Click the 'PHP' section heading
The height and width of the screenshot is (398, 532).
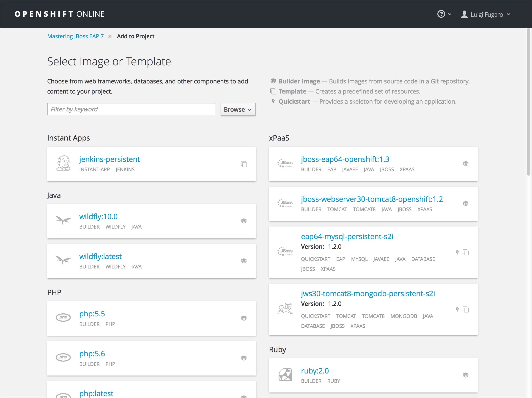[54, 293]
